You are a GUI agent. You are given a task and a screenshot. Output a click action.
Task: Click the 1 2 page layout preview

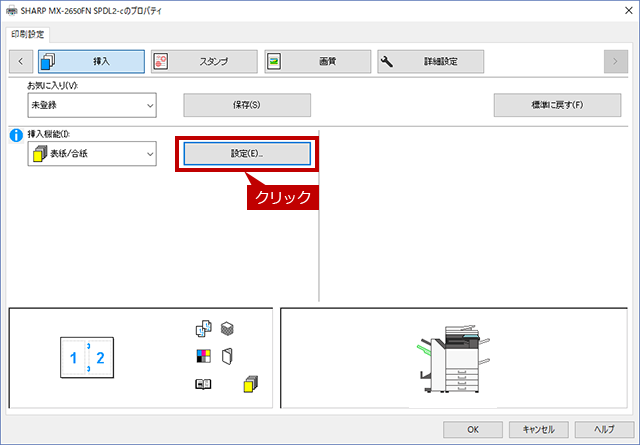[87, 358]
